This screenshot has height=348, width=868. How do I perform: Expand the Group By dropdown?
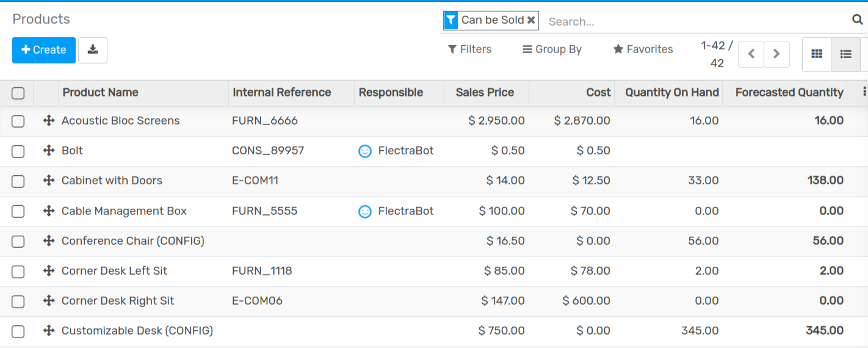pos(552,49)
